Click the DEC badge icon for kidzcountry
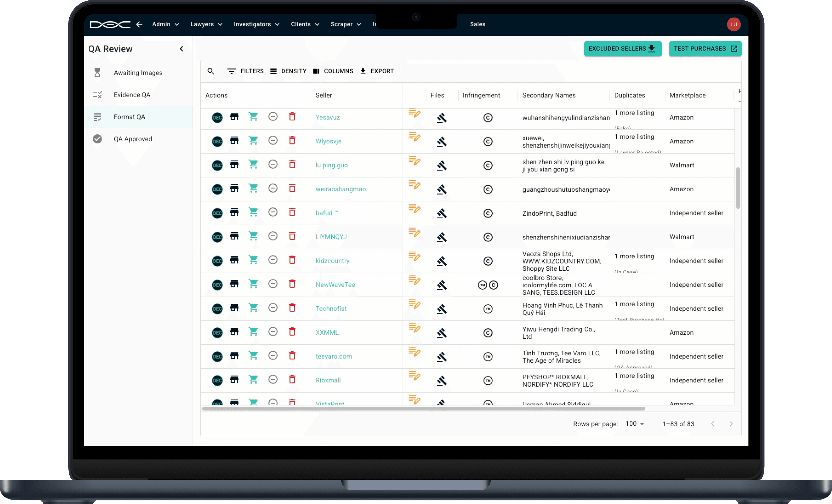This screenshot has height=504, width=832. click(217, 261)
